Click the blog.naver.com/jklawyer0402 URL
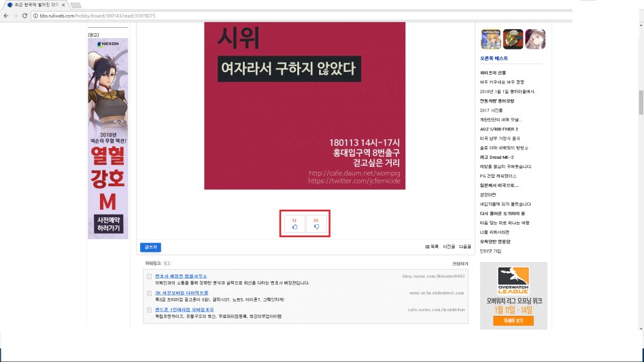This screenshot has height=362, width=644. pos(433,276)
